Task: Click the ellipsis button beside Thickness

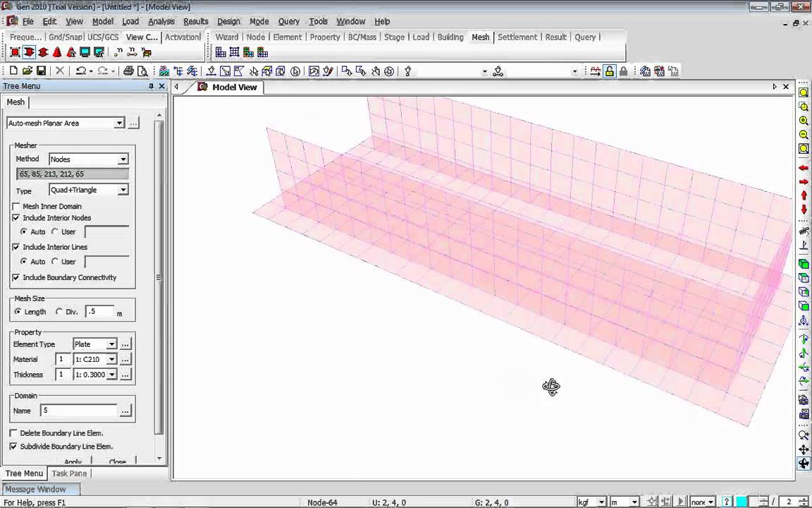Action: [x=125, y=374]
